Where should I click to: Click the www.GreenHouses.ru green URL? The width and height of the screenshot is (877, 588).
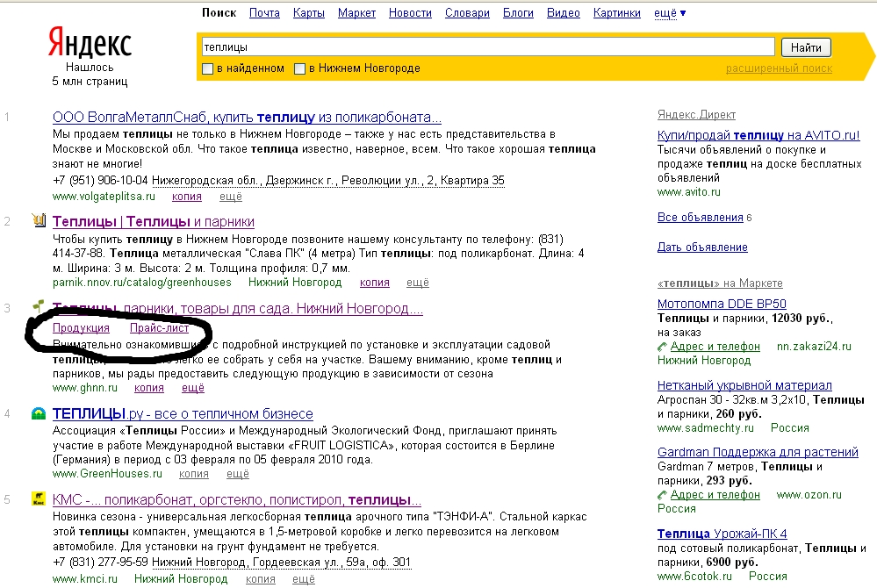pyautogui.click(x=107, y=473)
